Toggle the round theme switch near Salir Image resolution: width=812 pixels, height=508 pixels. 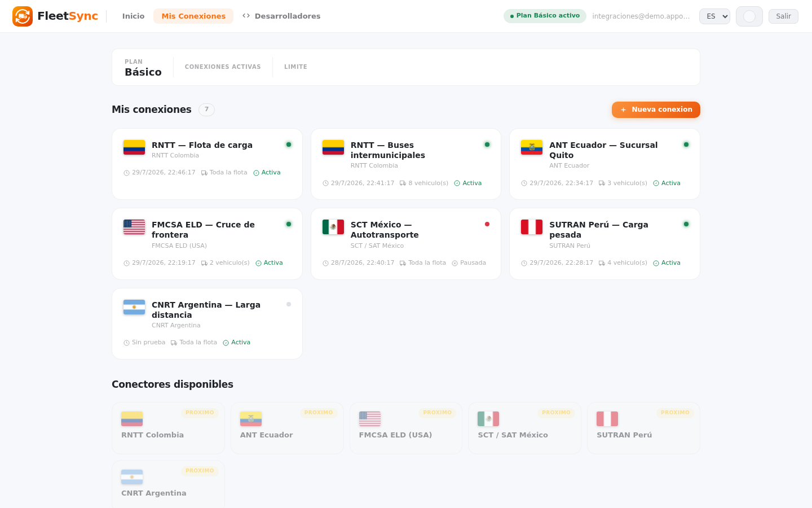tap(749, 16)
